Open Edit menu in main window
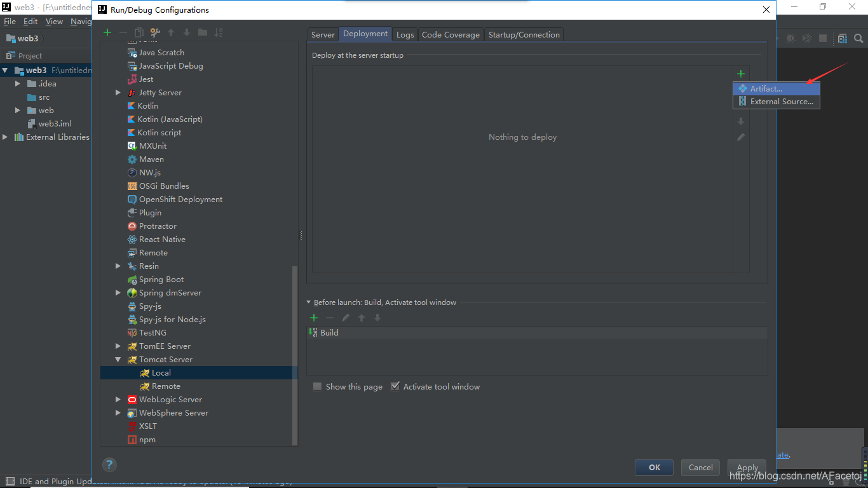Screen dimensions: 868x488 [x=31, y=22]
